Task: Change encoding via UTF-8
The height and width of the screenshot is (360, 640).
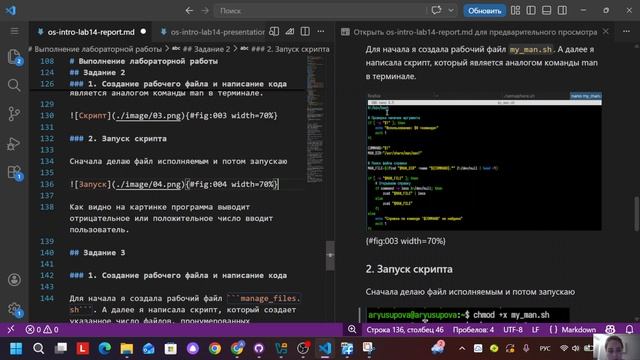Action: point(513,329)
